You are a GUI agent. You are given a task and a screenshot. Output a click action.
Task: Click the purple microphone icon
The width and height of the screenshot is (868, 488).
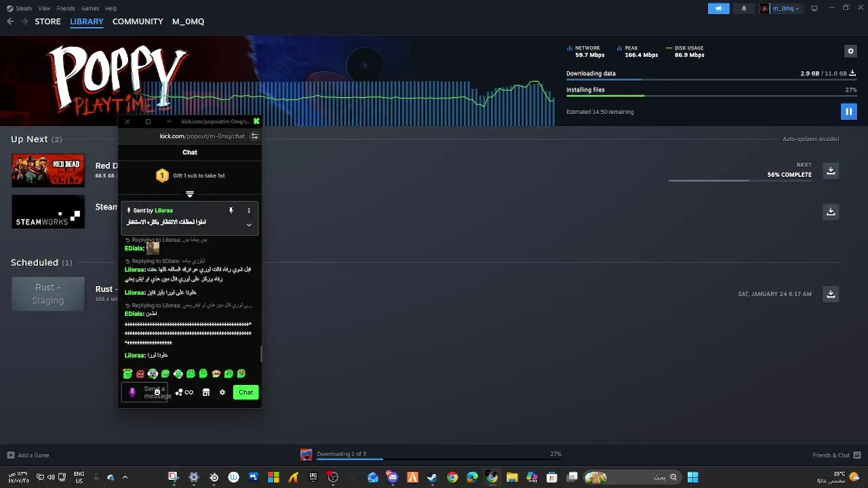click(x=132, y=392)
